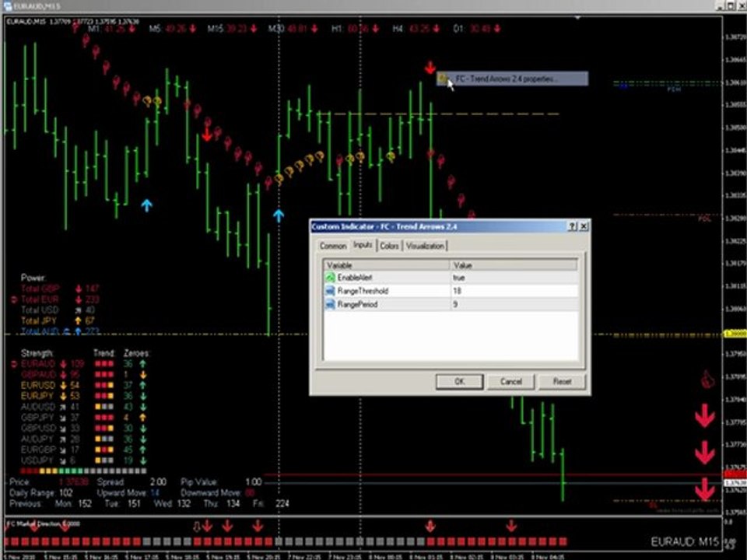Select the EnableAlert variable name
The width and height of the screenshot is (747, 560).
(355, 277)
